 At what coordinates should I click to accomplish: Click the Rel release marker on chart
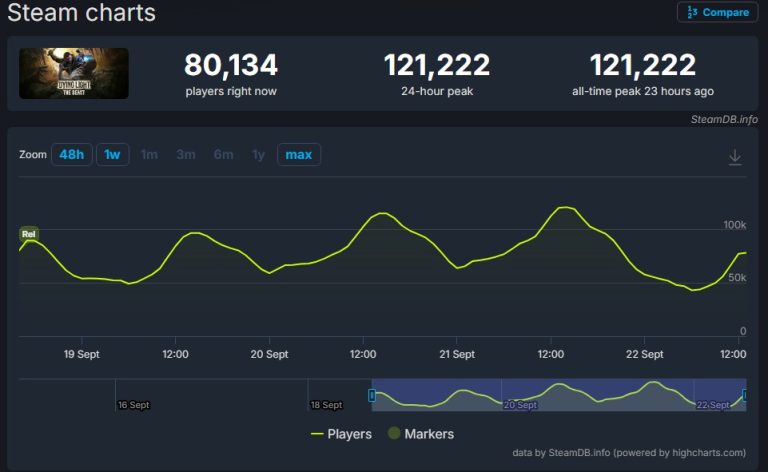tap(28, 234)
